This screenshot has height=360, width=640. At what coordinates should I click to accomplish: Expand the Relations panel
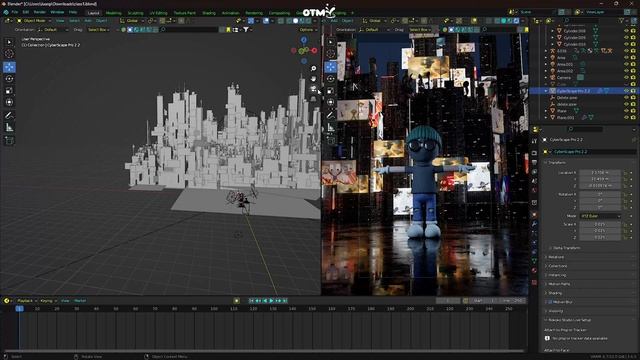[x=556, y=257]
